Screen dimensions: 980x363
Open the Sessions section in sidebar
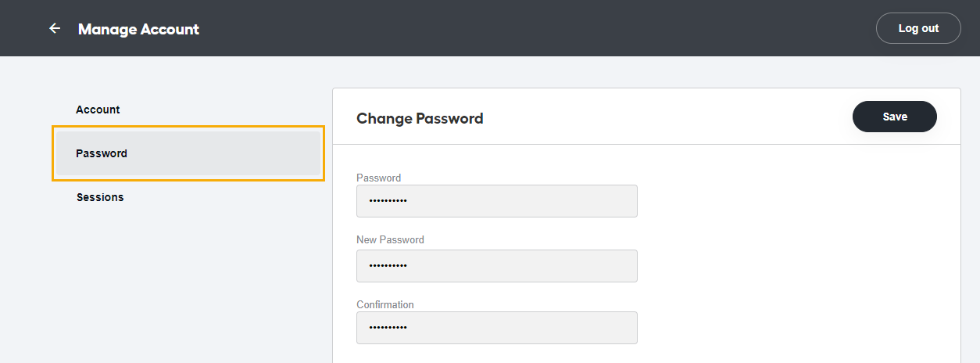(100, 197)
